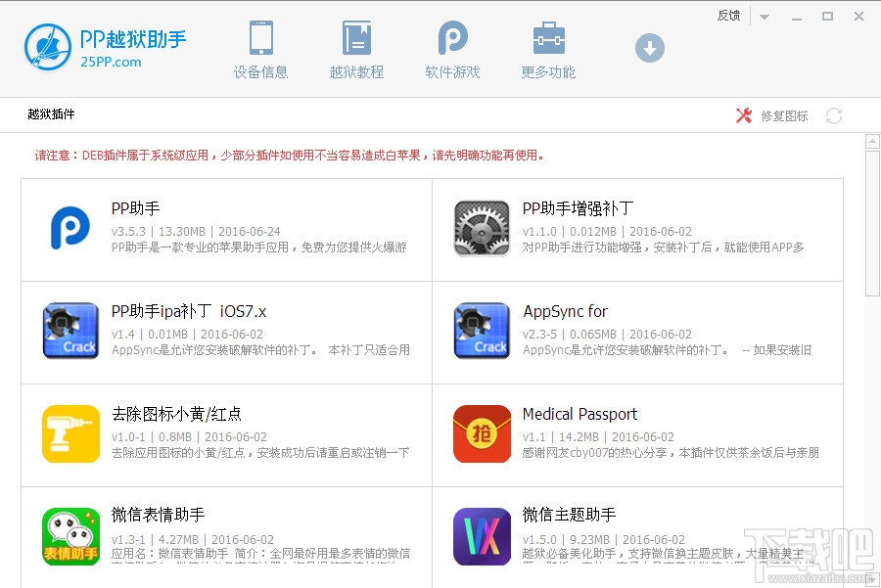The width and height of the screenshot is (881, 588).
Task: Close the PP越狱助手 window
Action: pyautogui.click(x=858, y=17)
